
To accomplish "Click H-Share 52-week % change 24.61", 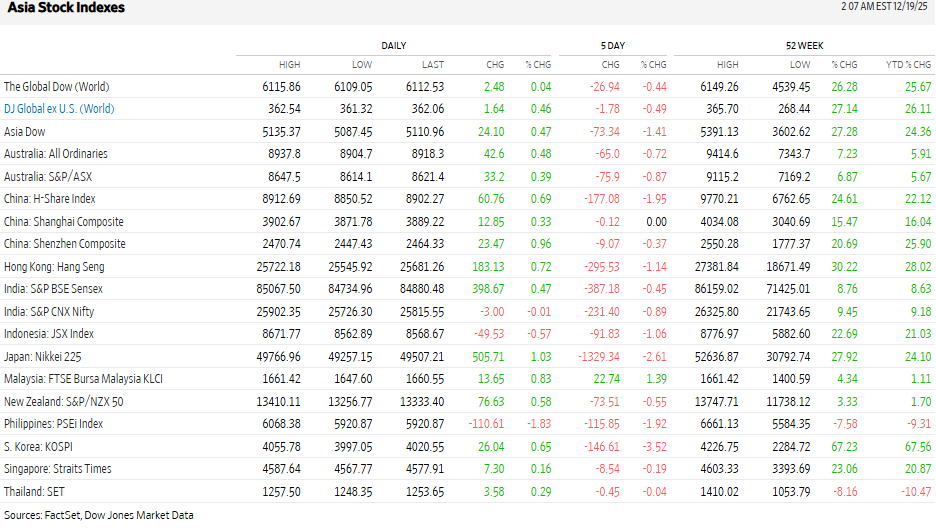I will coord(844,199).
